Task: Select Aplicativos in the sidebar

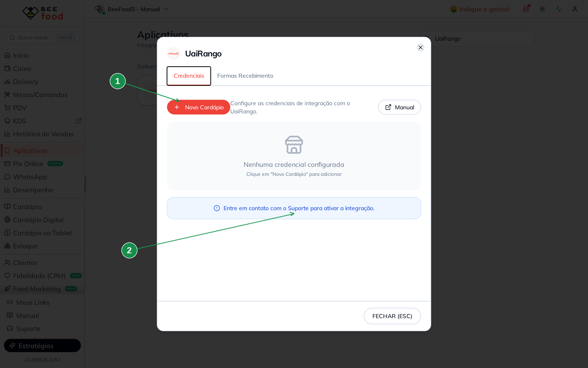Action: tap(42, 150)
